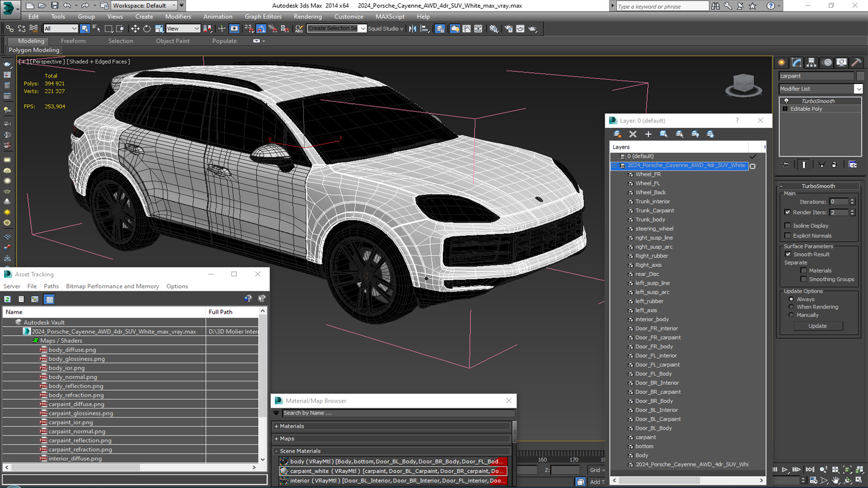
Task: Click the Mirror tool icon
Action: (412, 28)
